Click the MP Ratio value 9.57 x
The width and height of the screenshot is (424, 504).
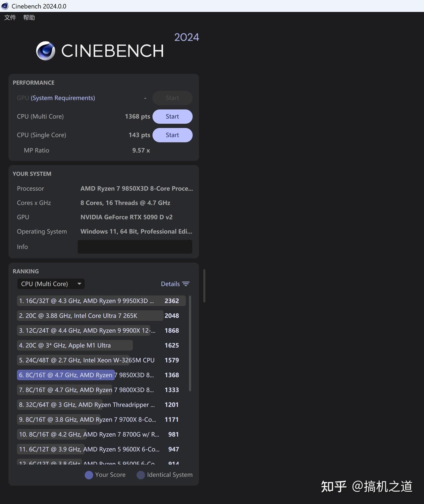point(141,151)
